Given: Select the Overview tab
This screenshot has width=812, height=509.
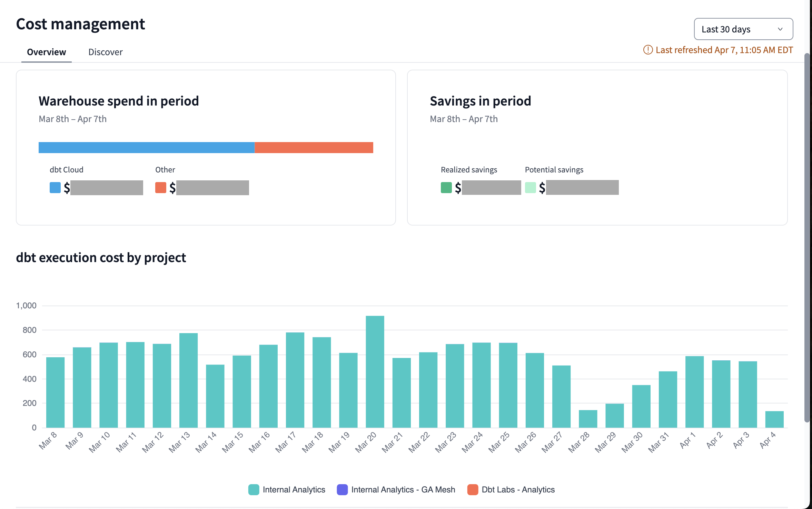Looking at the screenshot, I should point(46,52).
